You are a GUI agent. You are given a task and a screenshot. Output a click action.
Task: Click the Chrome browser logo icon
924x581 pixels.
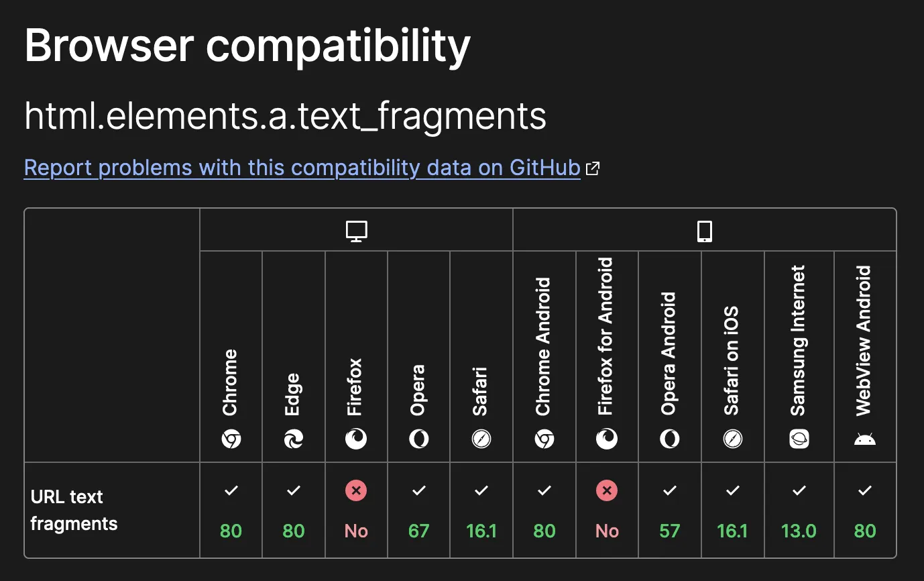(231, 439)
